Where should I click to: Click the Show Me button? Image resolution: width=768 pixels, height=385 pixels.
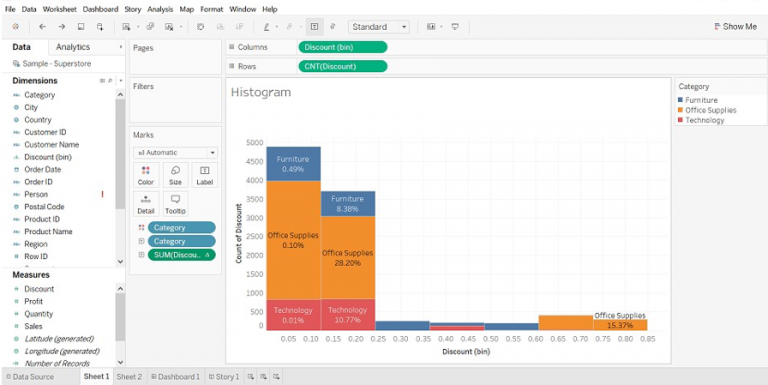coord(735,27)
